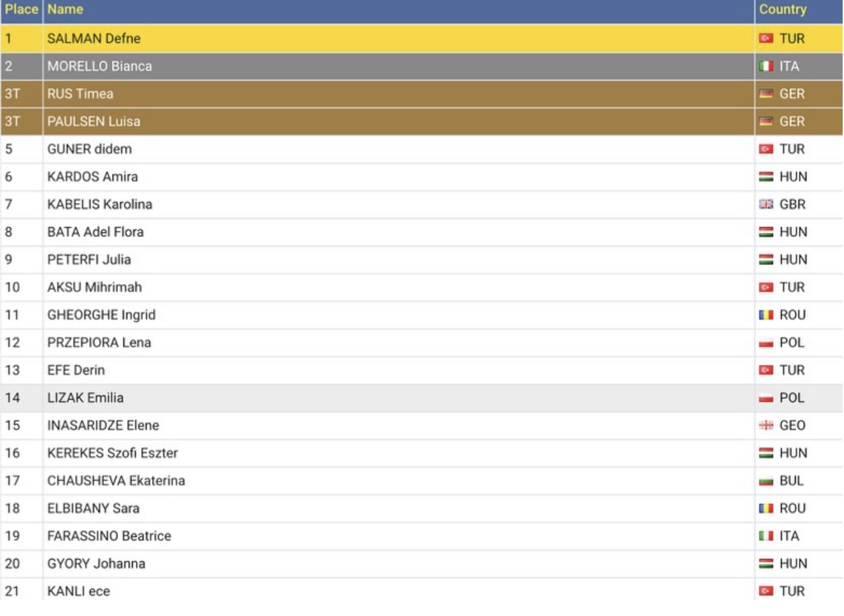Viewport: 844px width, 616px height.
Task: Click place number 2 in the silver row
Action: click(9, 66)
